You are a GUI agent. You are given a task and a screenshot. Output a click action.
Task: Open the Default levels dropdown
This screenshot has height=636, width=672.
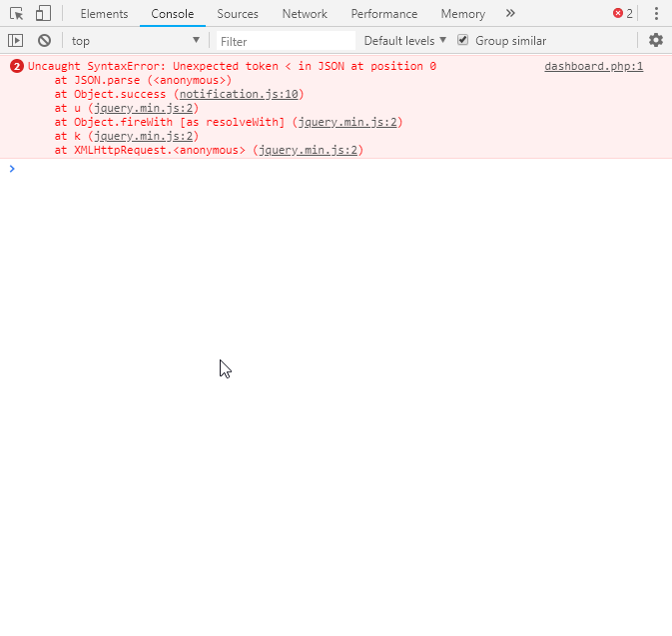405,41
